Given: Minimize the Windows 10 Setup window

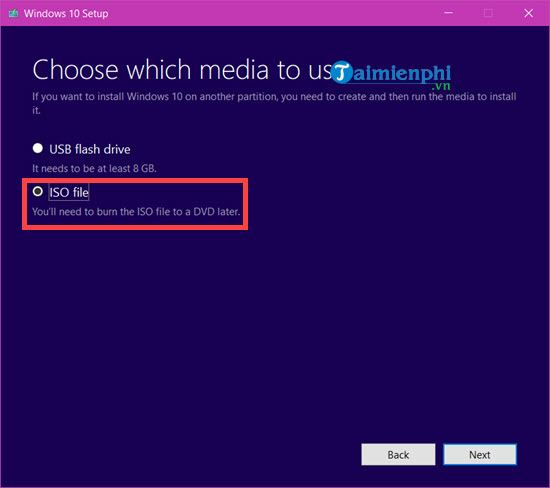Looking at the screenshot, I should point(448,13).
